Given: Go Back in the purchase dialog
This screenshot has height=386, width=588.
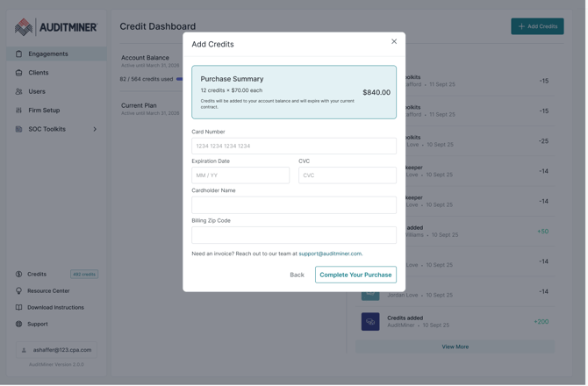Looking at the screenshot, I should tap(297, 275).
